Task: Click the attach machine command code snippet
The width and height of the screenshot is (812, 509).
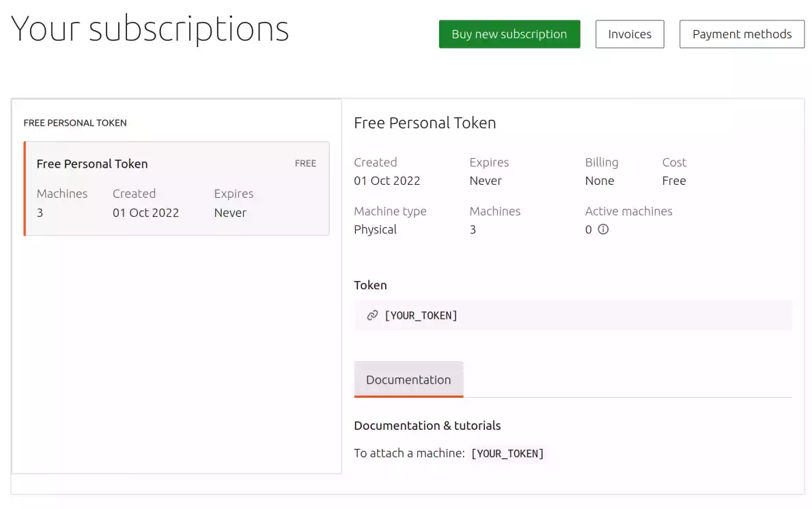Action: coord(507,454)
